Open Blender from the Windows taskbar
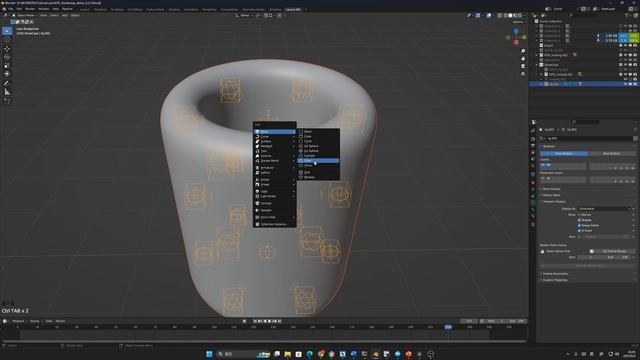 (376, 354)
